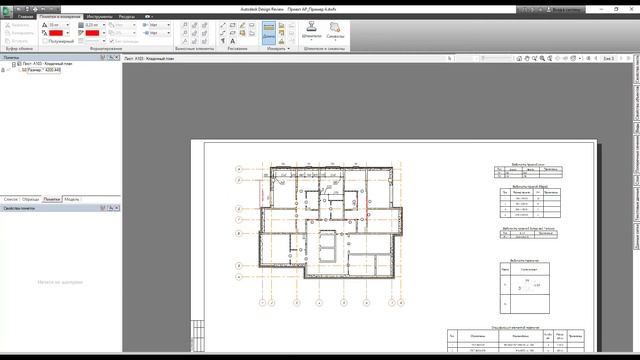The width and height of the screenshot is (640, 360).
Task: Select the rectangle highlighter tool
Action: point(242,33)
